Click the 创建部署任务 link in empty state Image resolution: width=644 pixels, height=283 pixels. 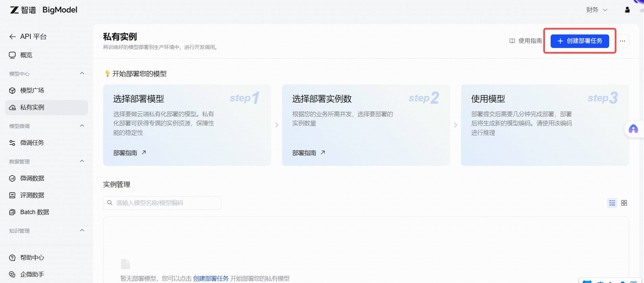(x=211, y=278)
